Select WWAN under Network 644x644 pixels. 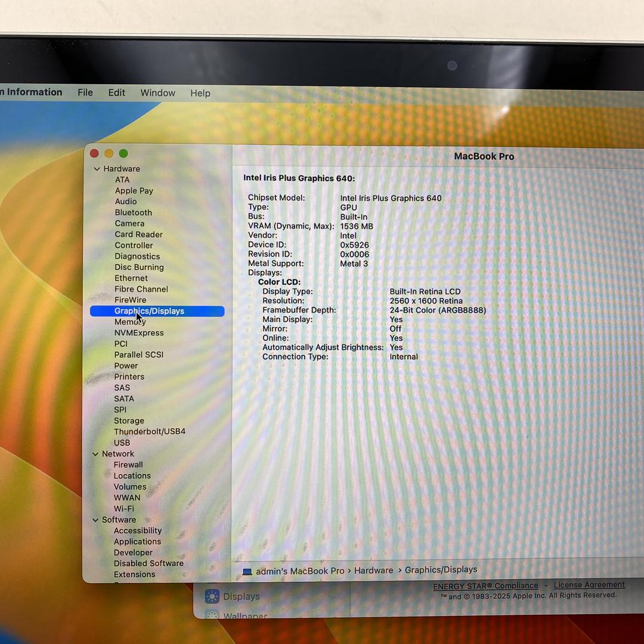[127, 497]
